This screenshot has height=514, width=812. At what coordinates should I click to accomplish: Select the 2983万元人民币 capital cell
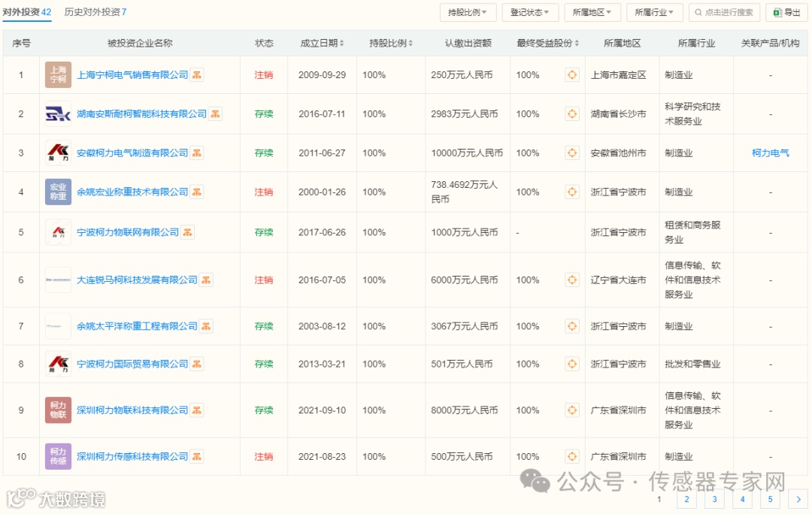click(464, 114)
